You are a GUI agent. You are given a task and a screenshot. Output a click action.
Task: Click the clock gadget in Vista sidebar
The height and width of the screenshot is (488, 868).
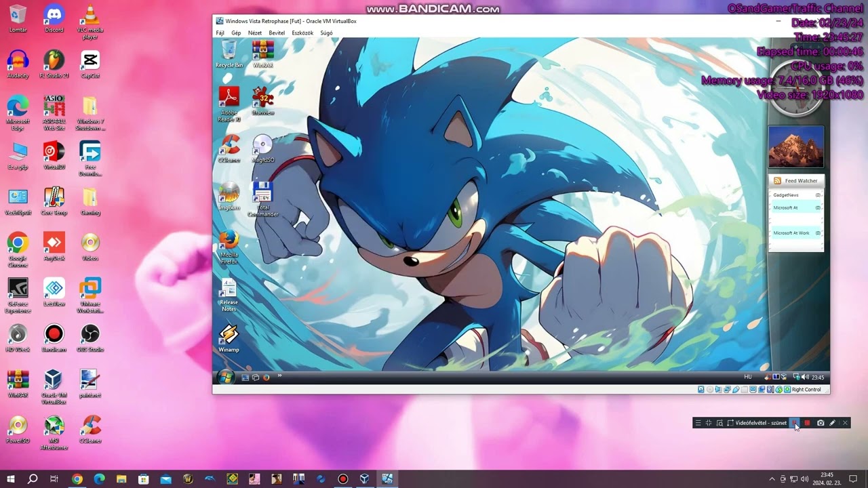click(x=796, y=88)
